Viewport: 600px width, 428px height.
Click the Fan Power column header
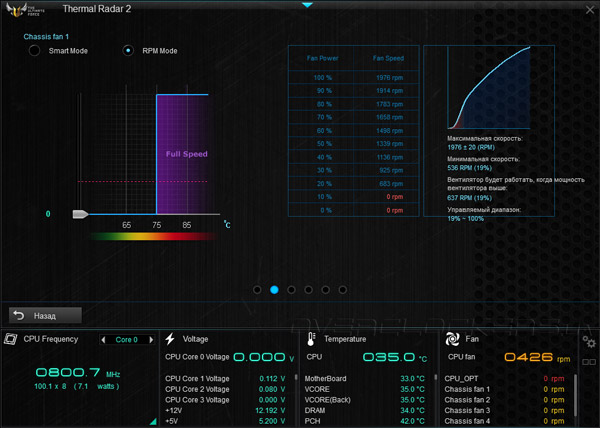tap(322, 58)
